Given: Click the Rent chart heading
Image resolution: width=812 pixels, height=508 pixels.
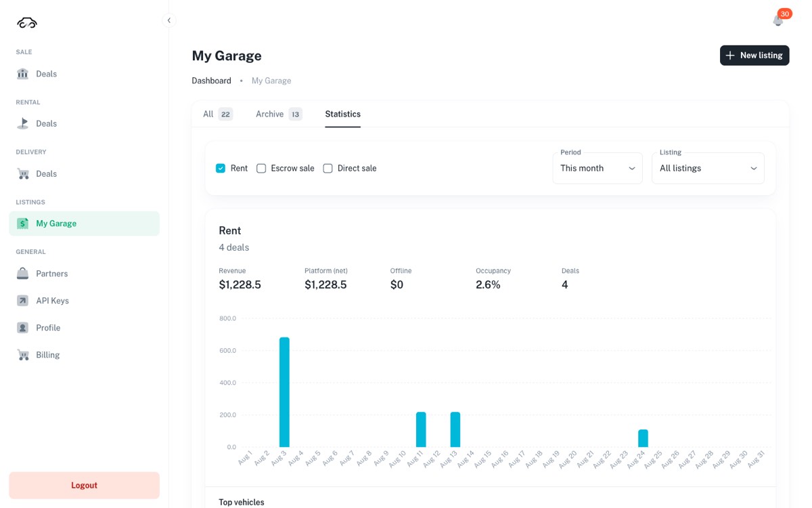Looking at the screenshot, I should pyautogui.click(x=230, y=230).
